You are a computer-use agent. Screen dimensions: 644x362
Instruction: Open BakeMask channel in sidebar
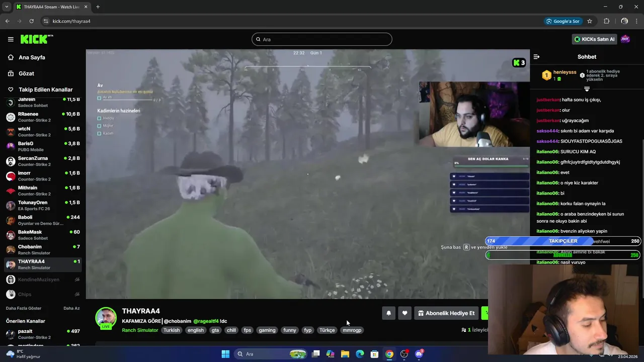(42, 235)
